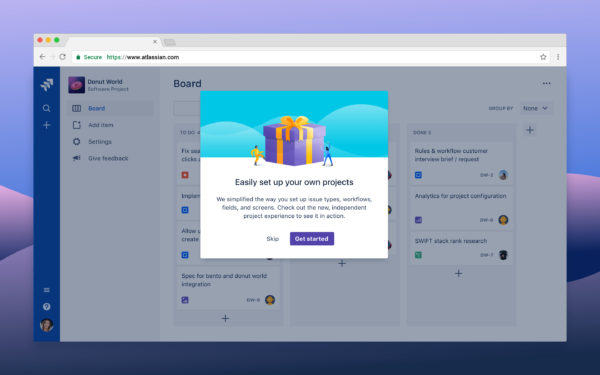Screen dimensions: 600x375
Task: Expand the Group by None dropdown
Action: point(535,108)
